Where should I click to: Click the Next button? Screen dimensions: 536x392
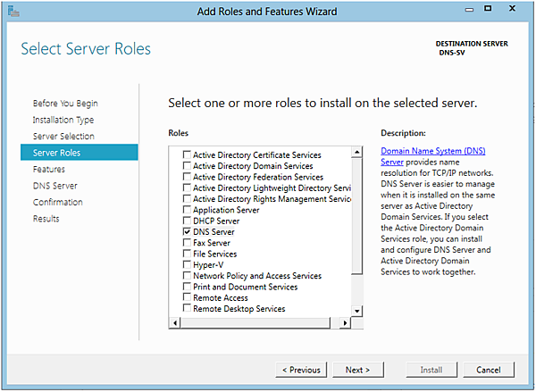pyautogui.click(x=357, y=370)
